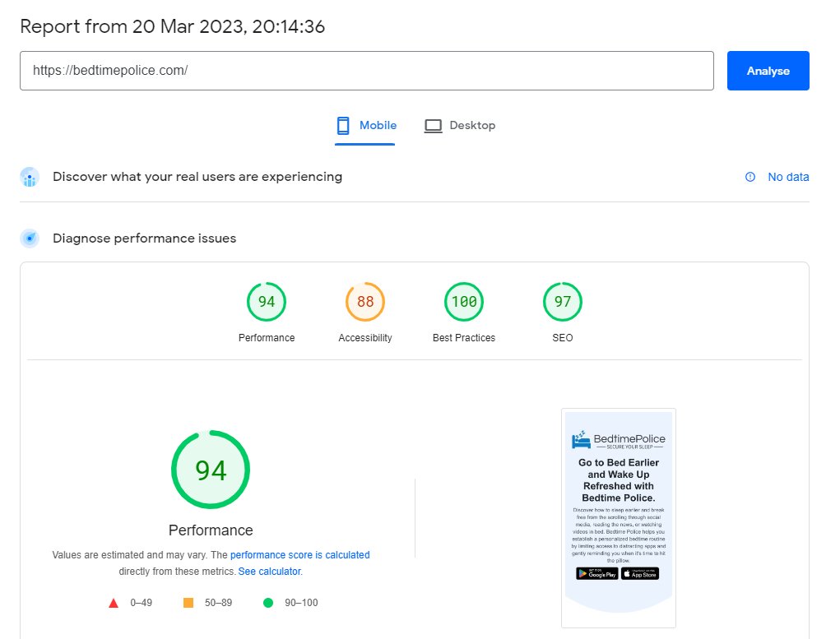Click the green circle 90–100 legend icon
Viewport: 840px width, 639px height.
(x=268, y=603)
